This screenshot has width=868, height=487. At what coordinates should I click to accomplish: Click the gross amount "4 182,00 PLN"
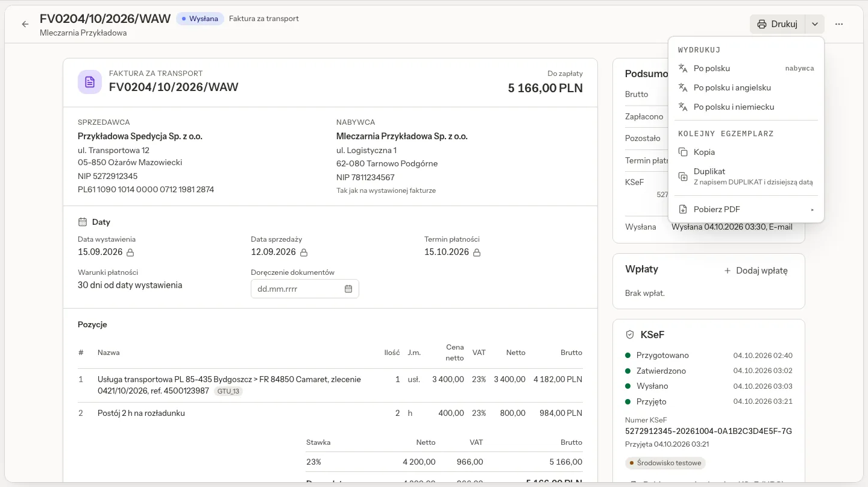558,380
